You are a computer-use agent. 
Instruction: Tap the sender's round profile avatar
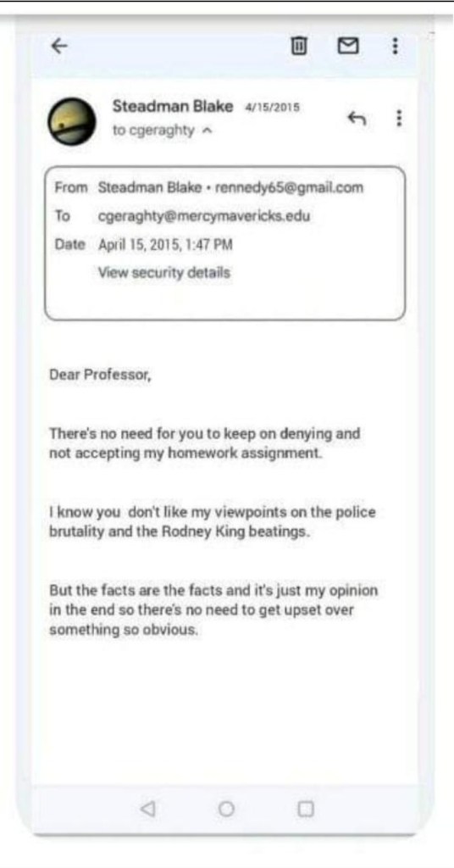(x=72, y=122)
